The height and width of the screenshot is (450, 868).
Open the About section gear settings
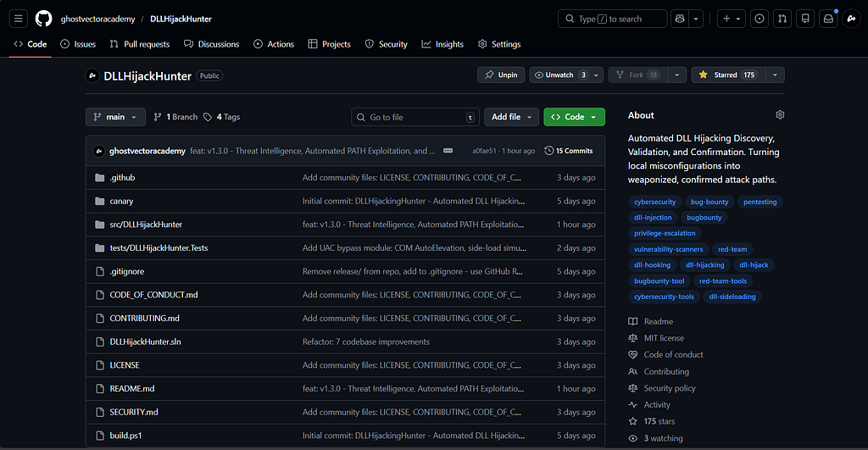coord(780,115)
